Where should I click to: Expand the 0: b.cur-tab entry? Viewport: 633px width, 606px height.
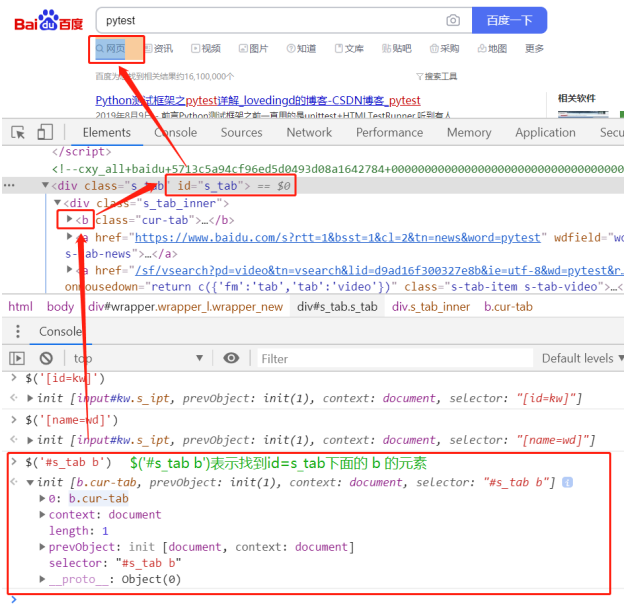pyautogui.click(x=42, y=499)
